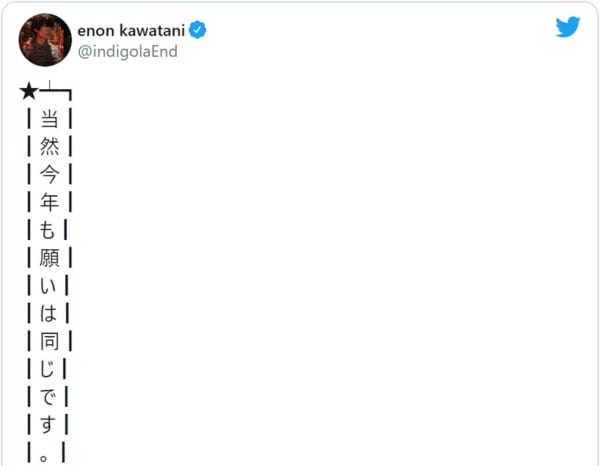600x466 pixels.
Task: Click the kanji 同 in the tweet
Action: [49, 341]
